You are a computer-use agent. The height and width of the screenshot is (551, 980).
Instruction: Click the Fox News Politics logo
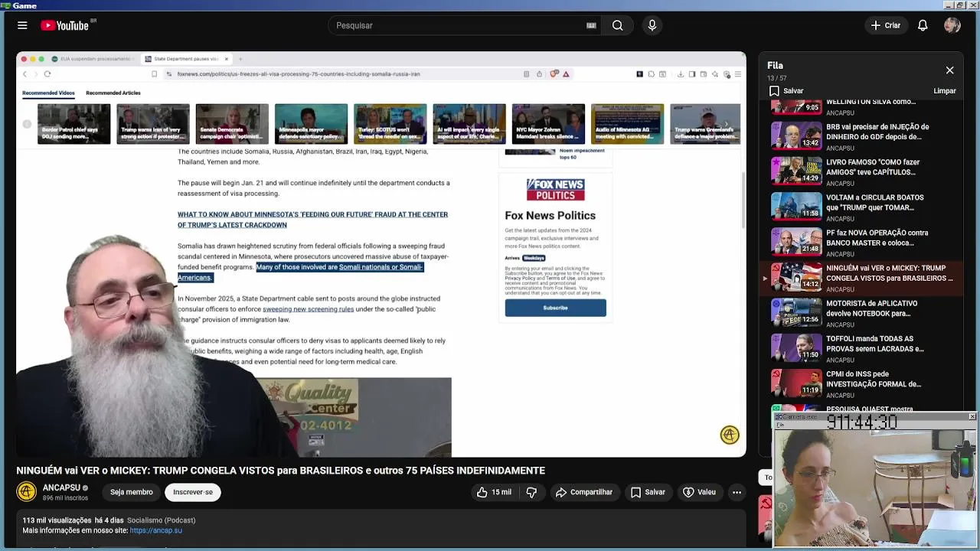555,190
